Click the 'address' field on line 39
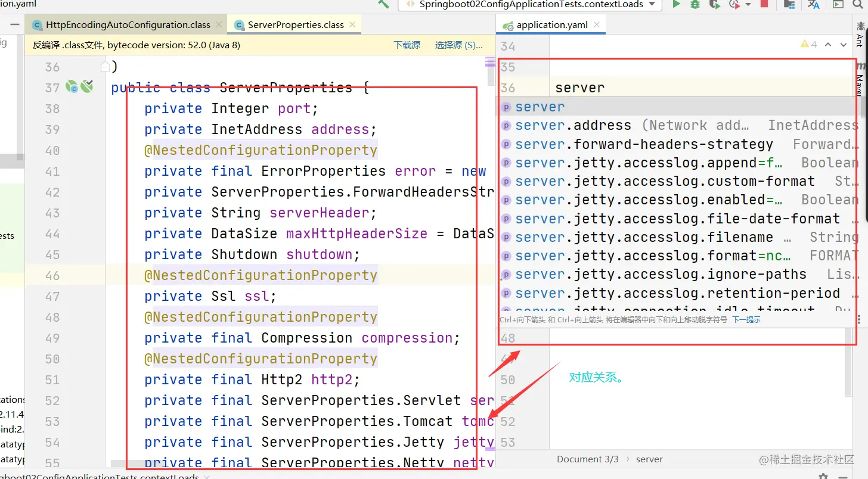 click(340, 129)
